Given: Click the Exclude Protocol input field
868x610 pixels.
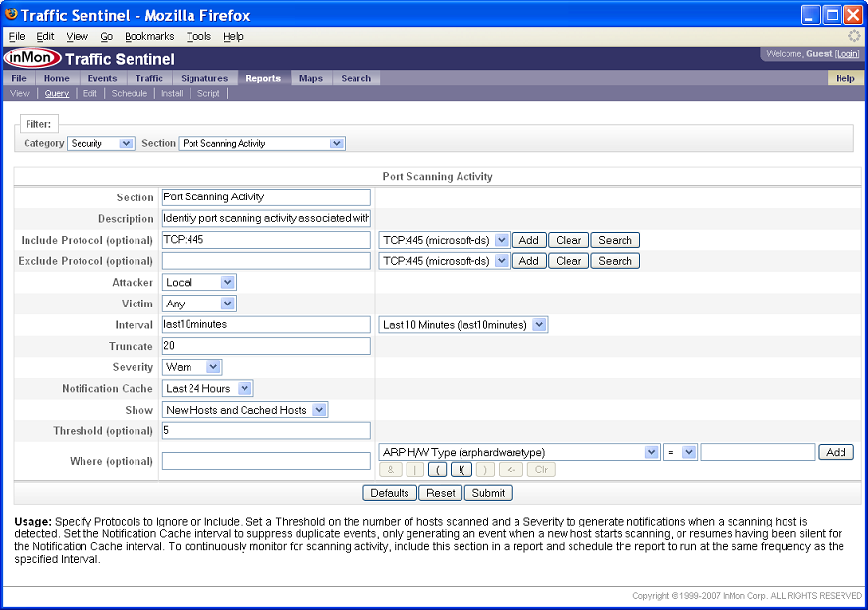Looking at the screenshot, I should [x=266, y=261].
